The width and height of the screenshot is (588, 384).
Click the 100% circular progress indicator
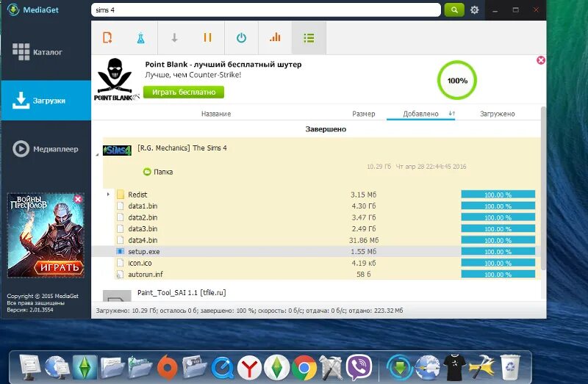point(456,81)
